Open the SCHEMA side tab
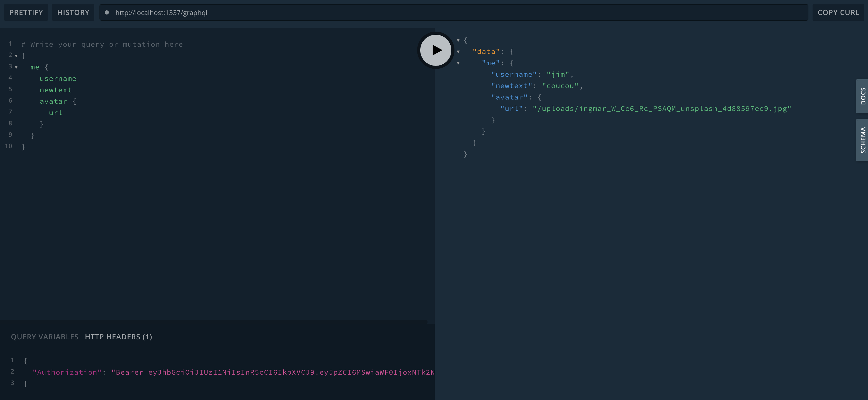Screen dimensions: 868x400 pyautogui.click(x=862, y=140)
